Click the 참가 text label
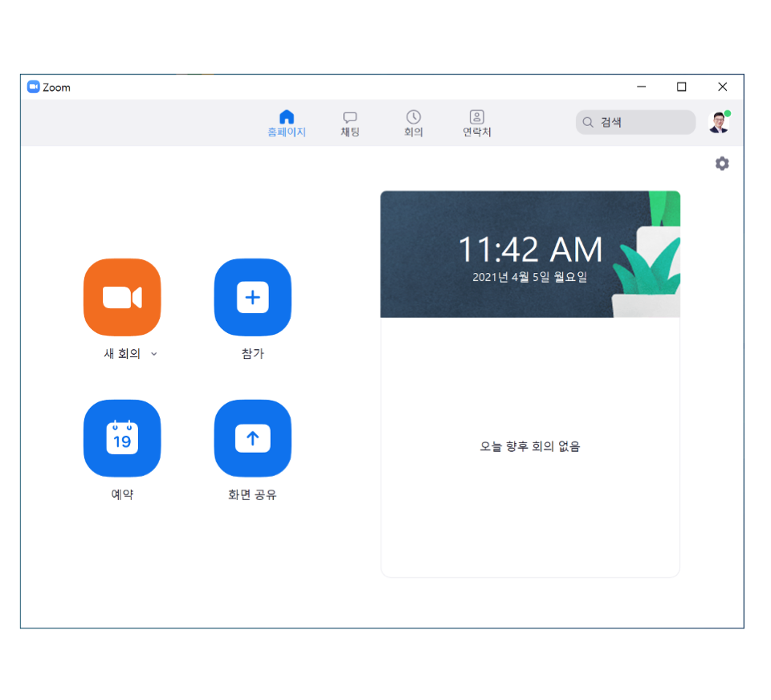The width and height of the screenshot is (771, 700). tap(253, 353)
